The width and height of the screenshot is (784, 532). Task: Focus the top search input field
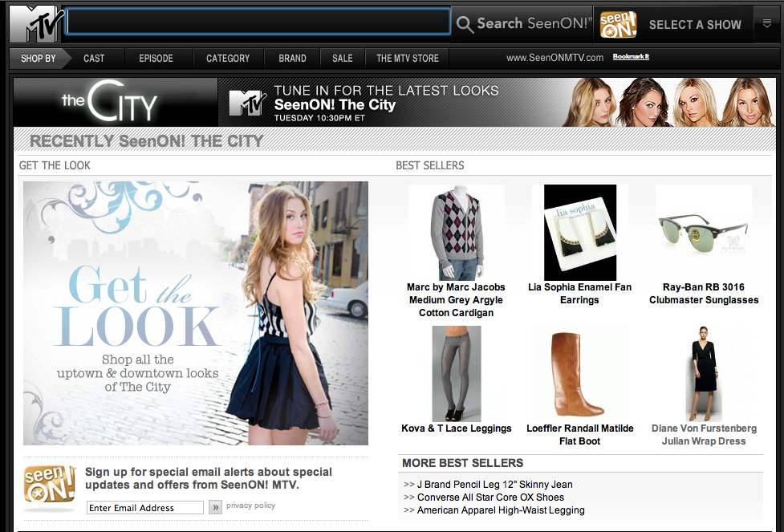coord(258,22)
